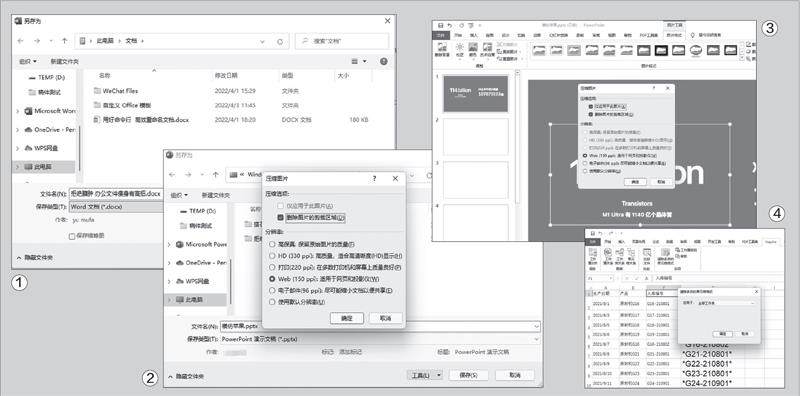800x396 pixels.
Task: Click the Forward arrow in Word Save As dialog
Action: point(37,40)
